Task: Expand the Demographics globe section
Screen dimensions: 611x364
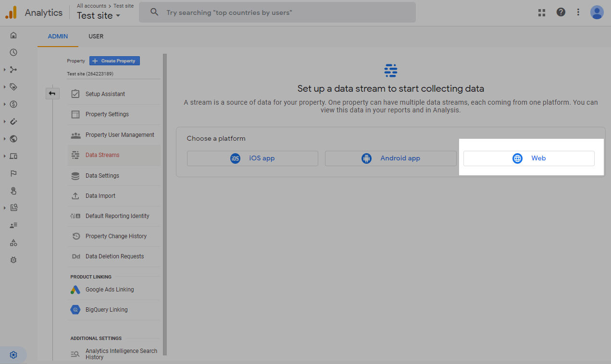Action: click(13, 139)
